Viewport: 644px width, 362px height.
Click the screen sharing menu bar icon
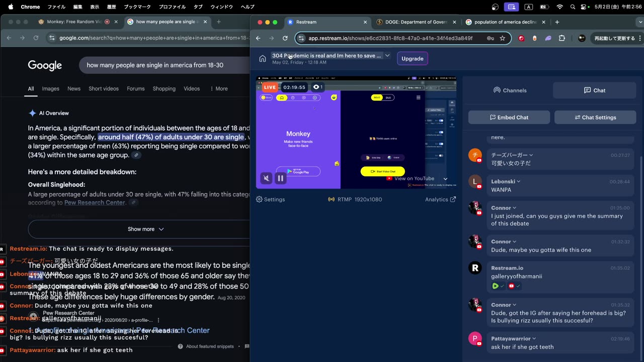tap(512, 7)
